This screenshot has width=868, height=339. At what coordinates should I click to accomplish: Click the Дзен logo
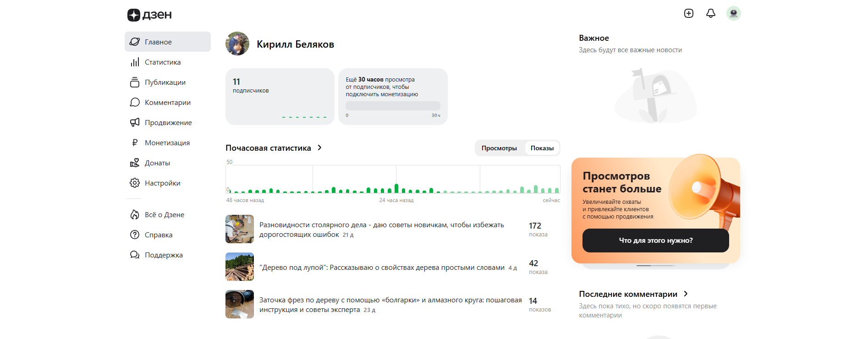[149, 15]
